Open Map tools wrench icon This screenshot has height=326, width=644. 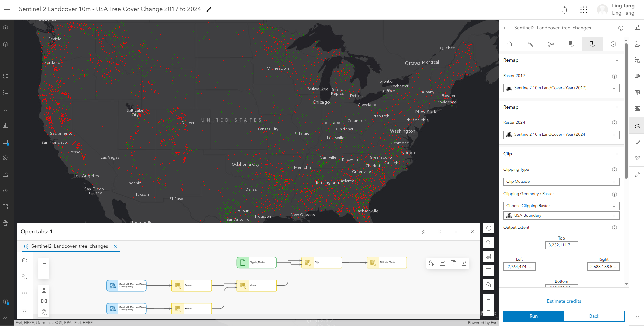[637, 175]
